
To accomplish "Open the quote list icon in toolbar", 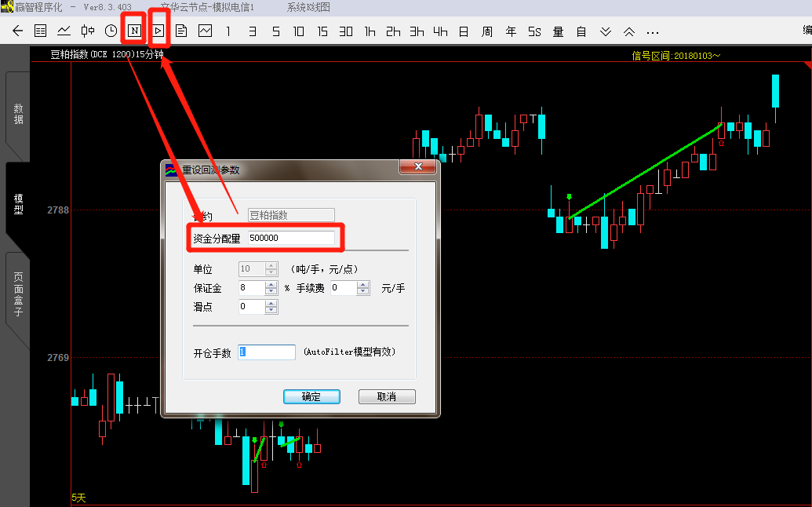I will [41, 31].
